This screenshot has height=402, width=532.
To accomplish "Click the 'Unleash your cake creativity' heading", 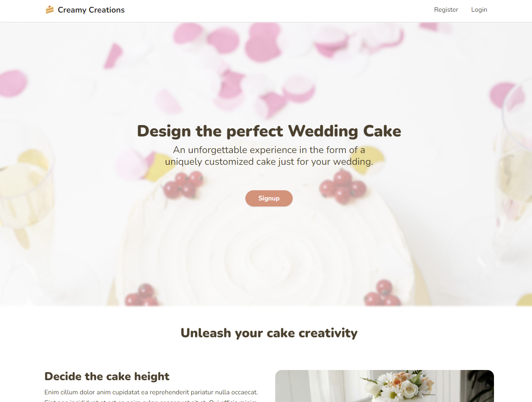I will point(269,333).
